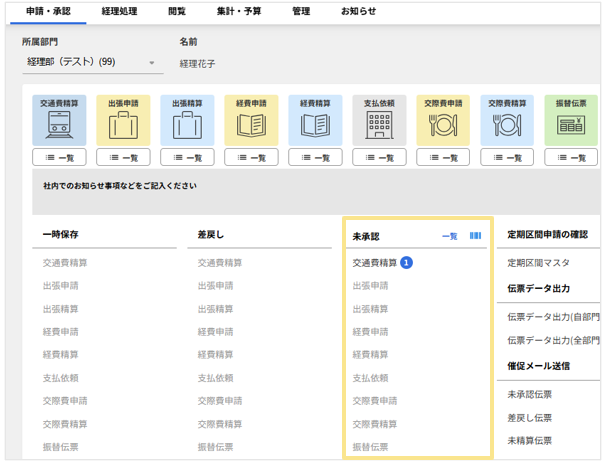The height and width of the screenshot is (463, 604).
Task: Go to the お知らせ tab
Action: pyautogui.click(x=358, y=11)
